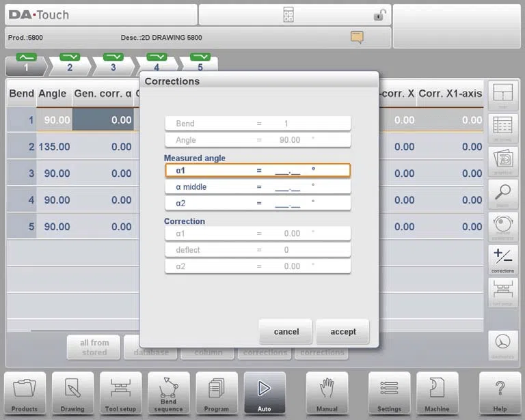Click the disabled Bend = 1 field

click(258, 124)
